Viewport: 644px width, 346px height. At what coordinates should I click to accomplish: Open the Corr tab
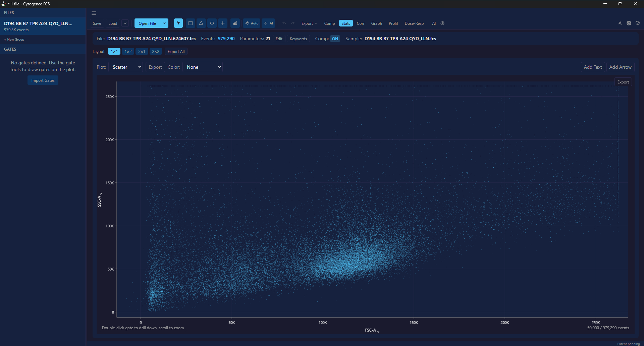[361, 23]
